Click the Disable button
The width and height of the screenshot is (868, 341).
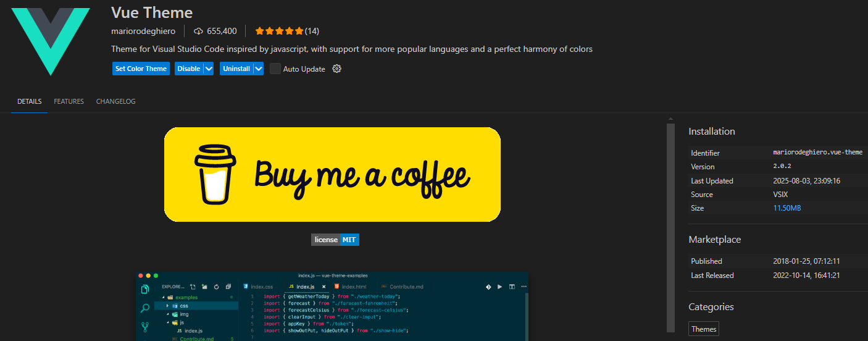189,69
